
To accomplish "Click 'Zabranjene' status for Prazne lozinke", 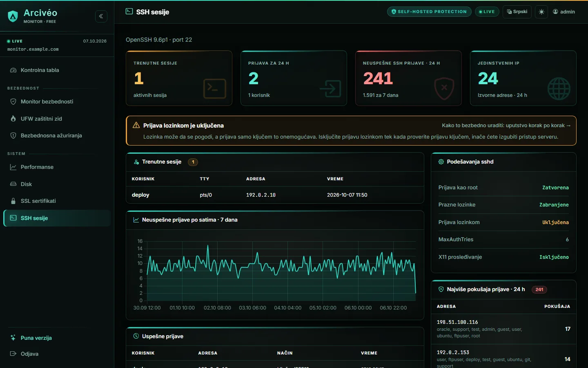I will click(554, 205).
